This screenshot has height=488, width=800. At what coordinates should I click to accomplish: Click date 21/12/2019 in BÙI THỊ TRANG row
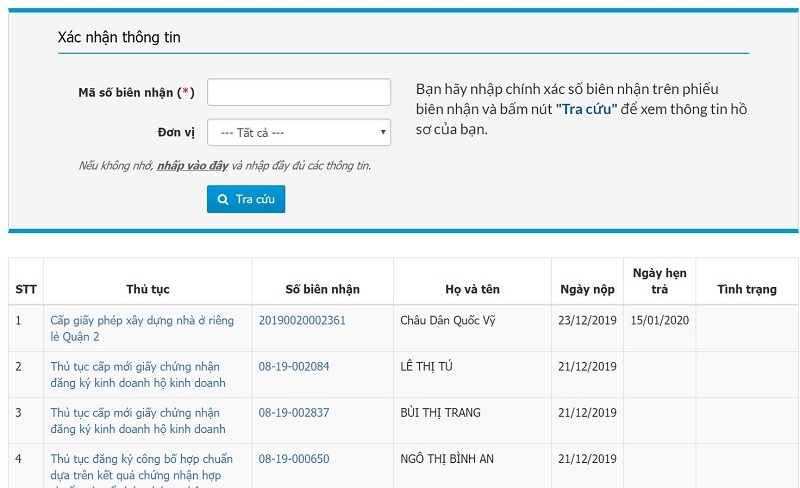click(587, 412)
